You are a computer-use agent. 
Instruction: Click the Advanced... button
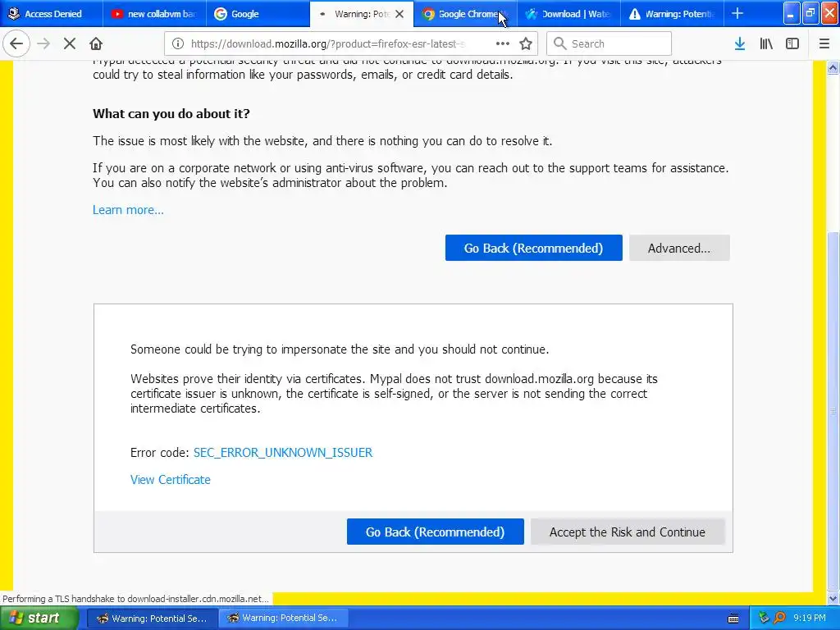tap(679, 248)
